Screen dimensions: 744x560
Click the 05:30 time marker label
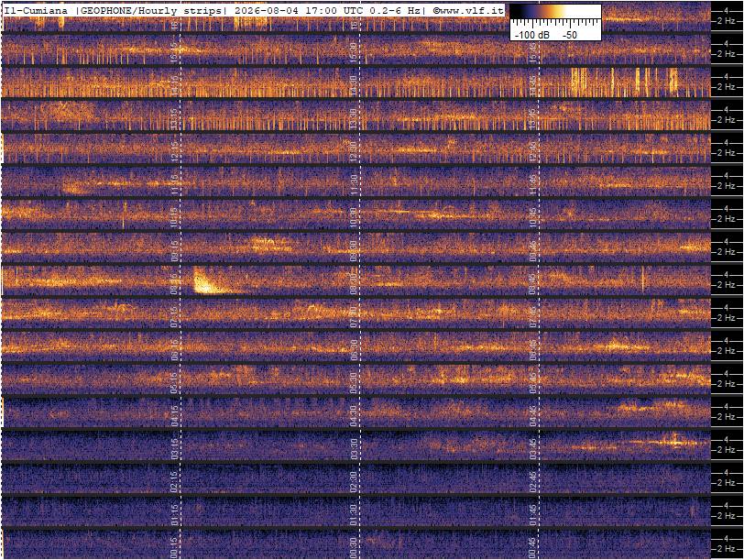tap(354, 382)
